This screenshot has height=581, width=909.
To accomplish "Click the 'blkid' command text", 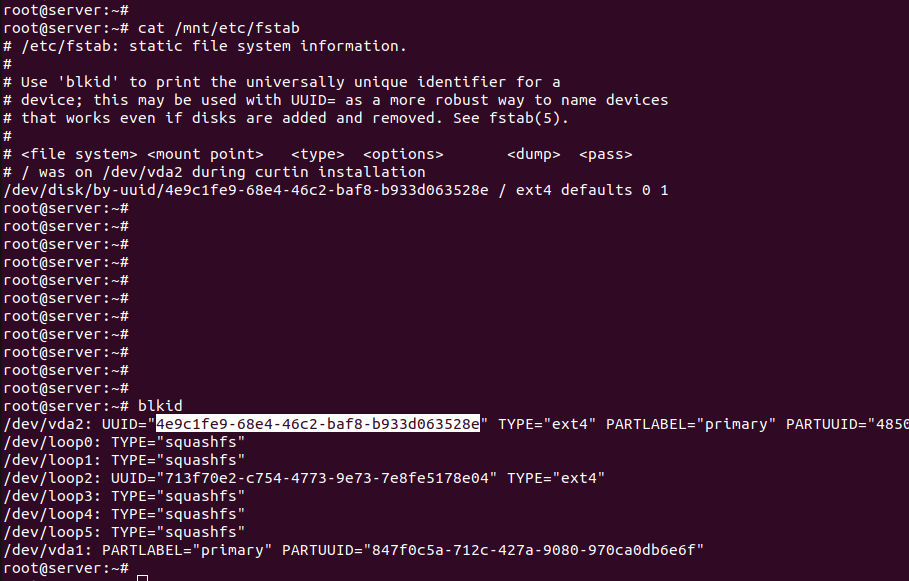I will [x=160, y=405].
